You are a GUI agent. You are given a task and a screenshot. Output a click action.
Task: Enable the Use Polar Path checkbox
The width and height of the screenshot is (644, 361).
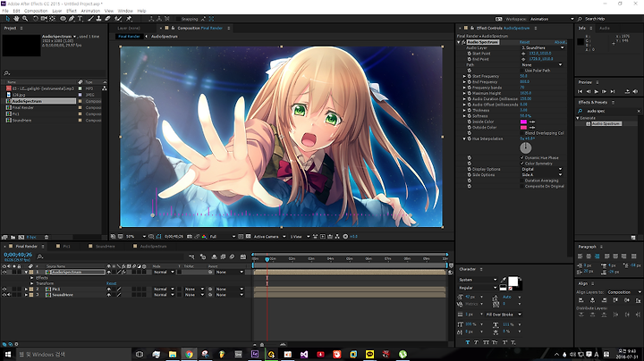tap(522, 71)
